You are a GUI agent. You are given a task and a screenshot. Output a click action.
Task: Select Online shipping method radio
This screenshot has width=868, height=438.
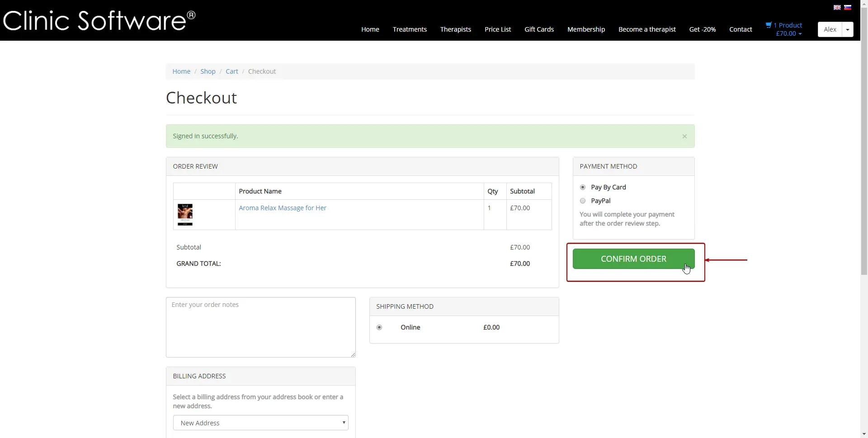(379, 327)
